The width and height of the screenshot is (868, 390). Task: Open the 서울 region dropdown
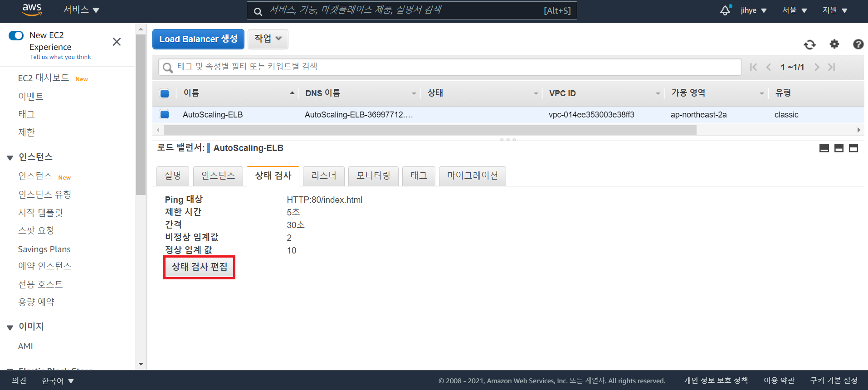pyautogui.click(x=795, y=10)
